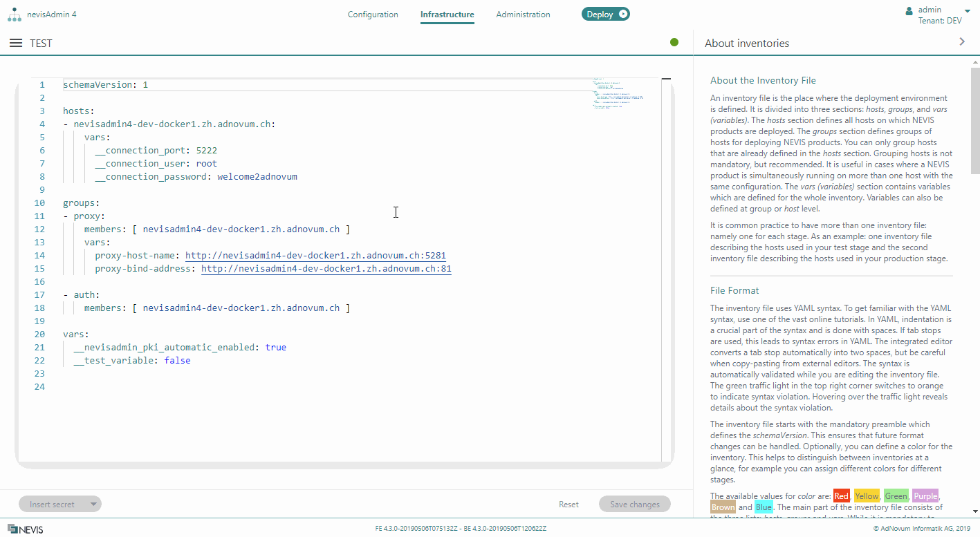Click the play arrow icon on Deploy

tap(623, 14)
